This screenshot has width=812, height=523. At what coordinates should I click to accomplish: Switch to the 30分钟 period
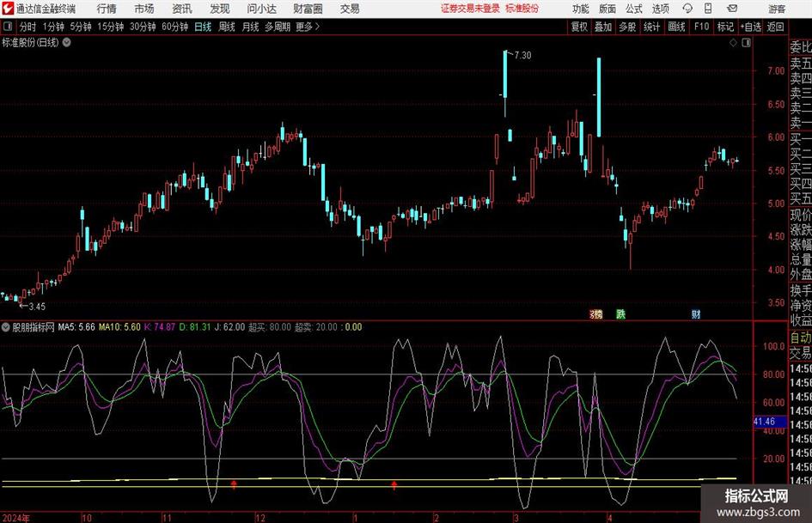(143, 27)
